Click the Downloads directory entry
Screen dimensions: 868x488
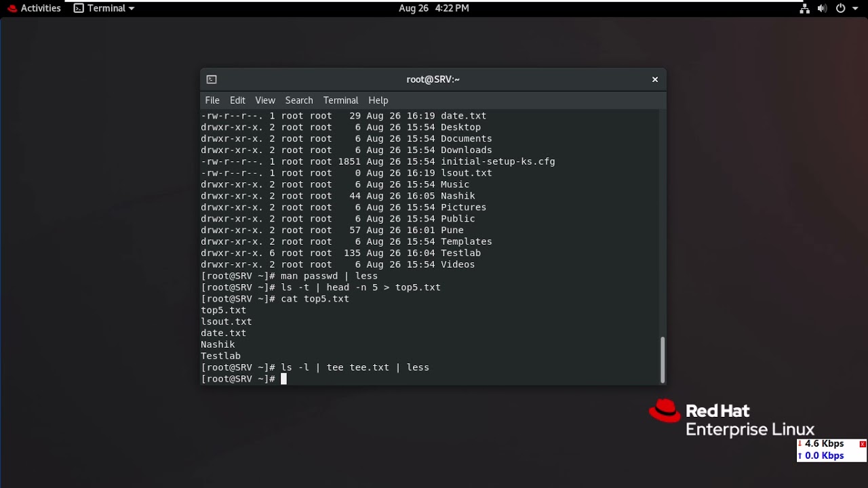pyautogui.click(x=467, y=150)
